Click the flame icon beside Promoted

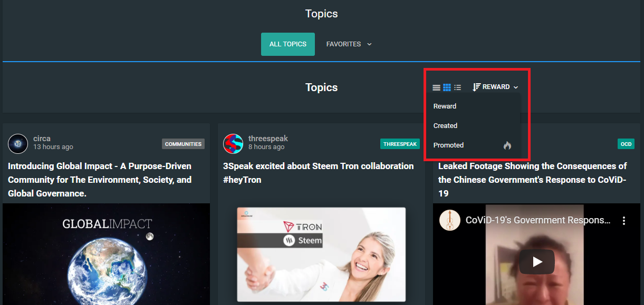(x=507, y=145)
